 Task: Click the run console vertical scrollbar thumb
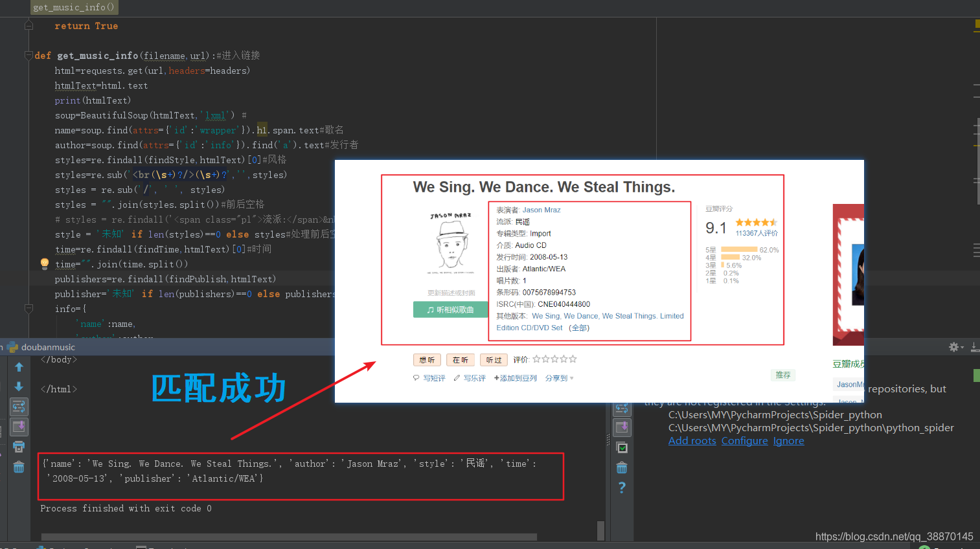coord(600,530)
